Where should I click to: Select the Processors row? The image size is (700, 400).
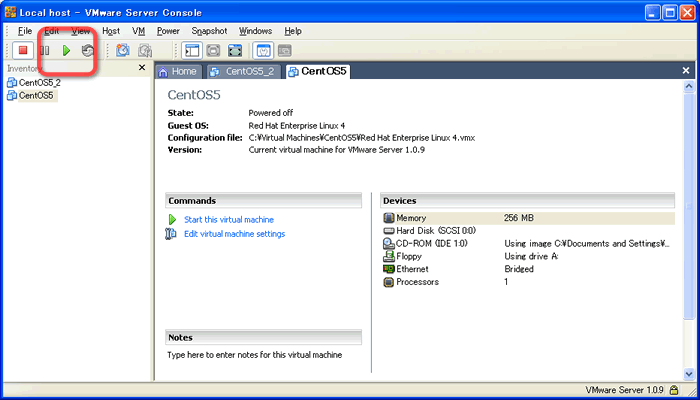pyautogui.click(x=529, y=282)
